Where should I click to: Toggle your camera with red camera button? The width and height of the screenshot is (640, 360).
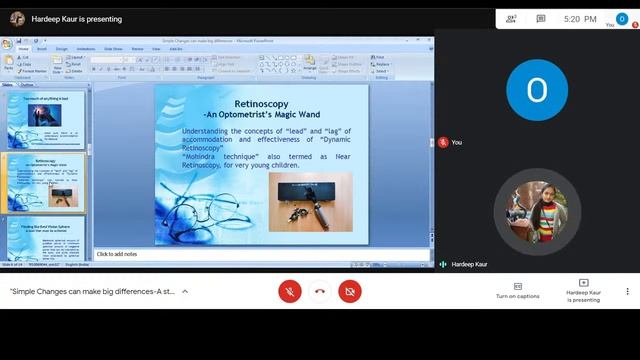coord(350,291)
